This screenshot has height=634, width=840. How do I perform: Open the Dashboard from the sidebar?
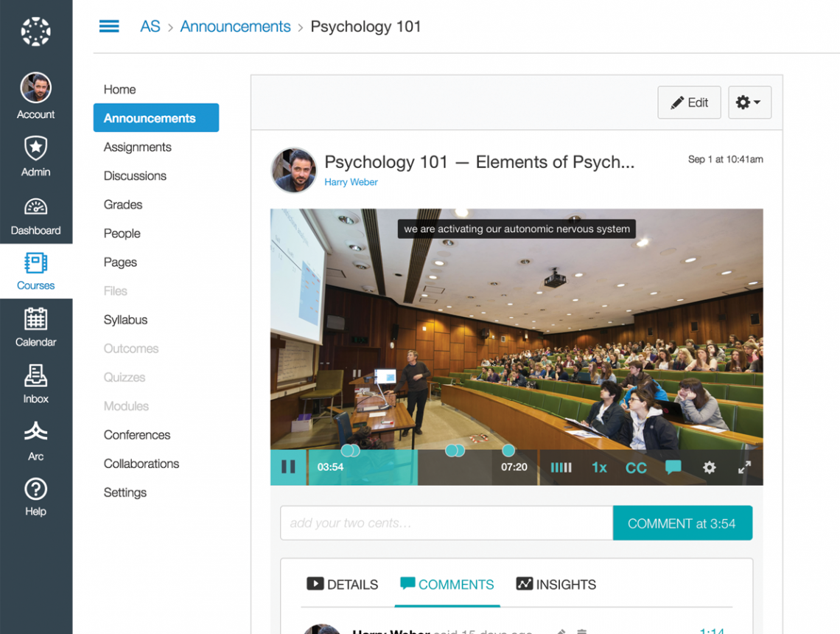click(x=35, y=216)
